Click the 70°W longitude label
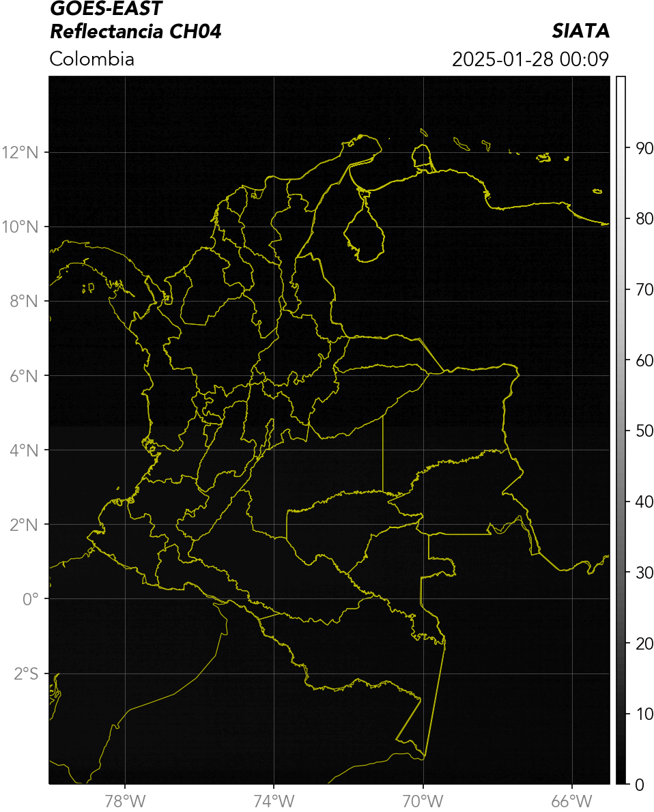This screenshot has height=812, width=654. point(423,801)
